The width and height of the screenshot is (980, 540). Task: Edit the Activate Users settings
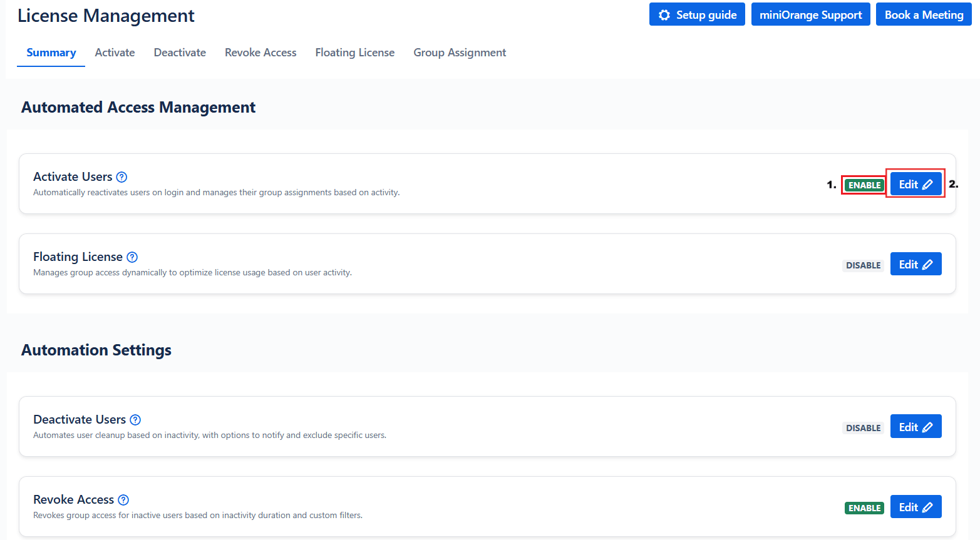pyautogui.click(x=916, y=185)
